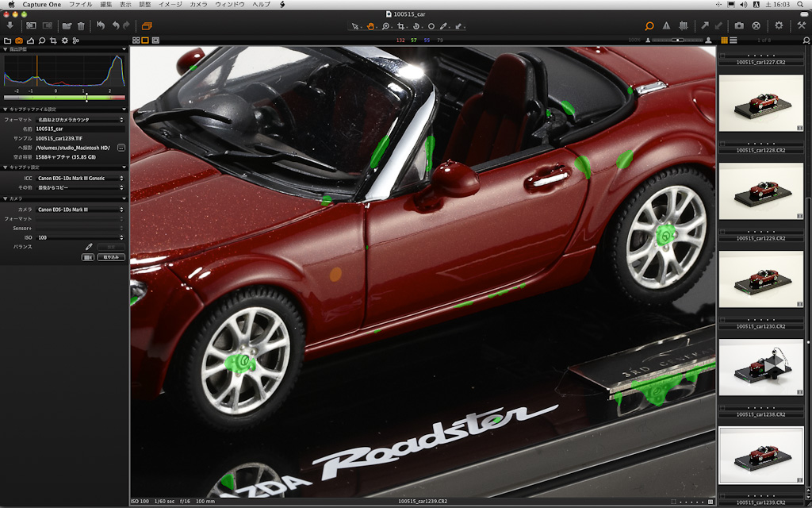Adjust the thumbnail size slider
The image size is (812, 508).
pos(676,40)
